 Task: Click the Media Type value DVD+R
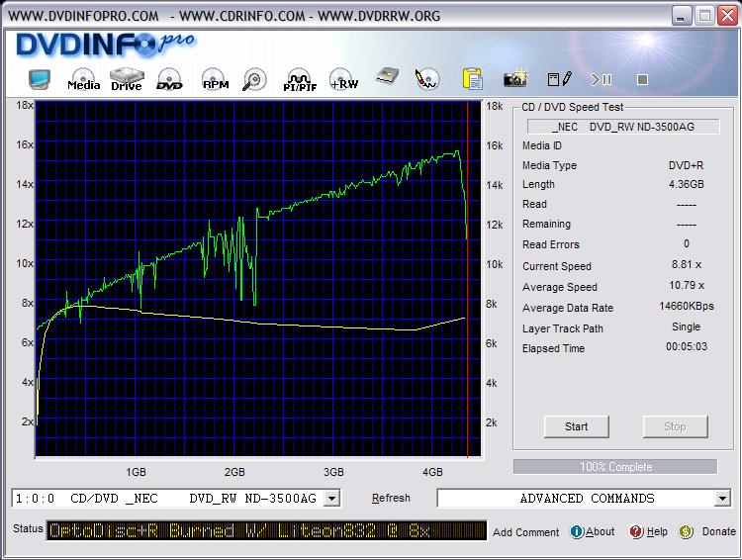[686, 165]
